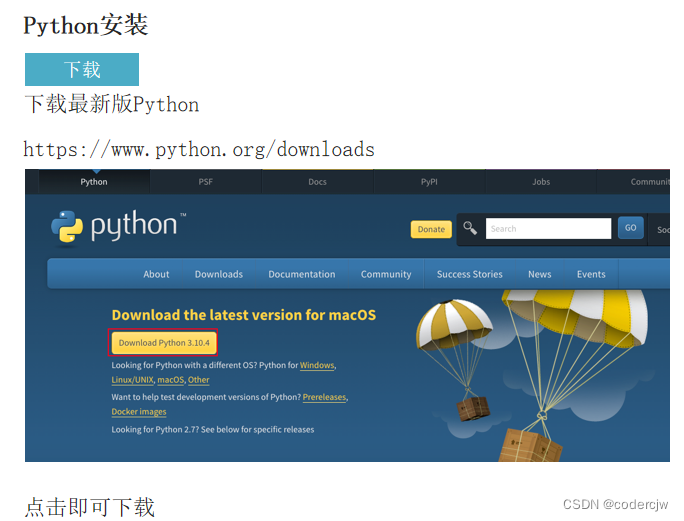Switch to the PyPI top tab

pos(429,182)
